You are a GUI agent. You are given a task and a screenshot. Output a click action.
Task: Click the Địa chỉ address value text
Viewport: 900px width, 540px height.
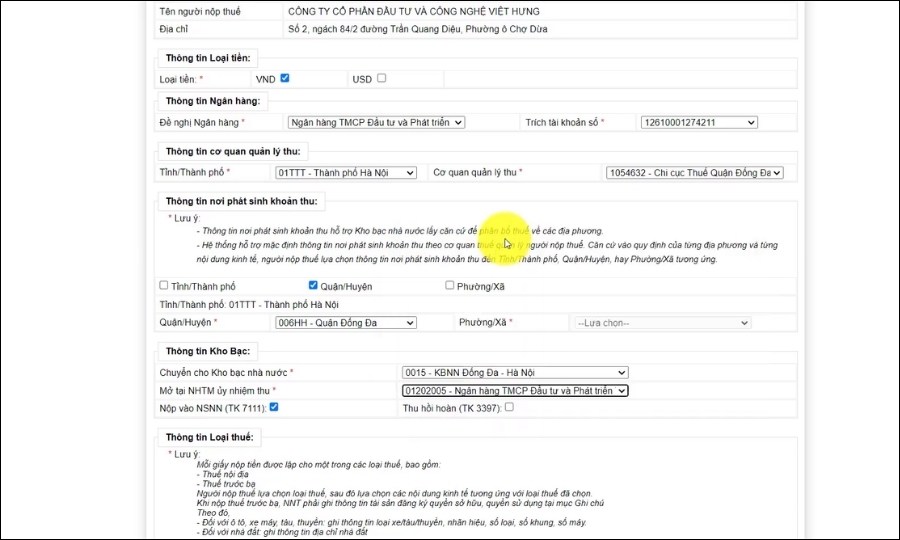click(417, 29)
